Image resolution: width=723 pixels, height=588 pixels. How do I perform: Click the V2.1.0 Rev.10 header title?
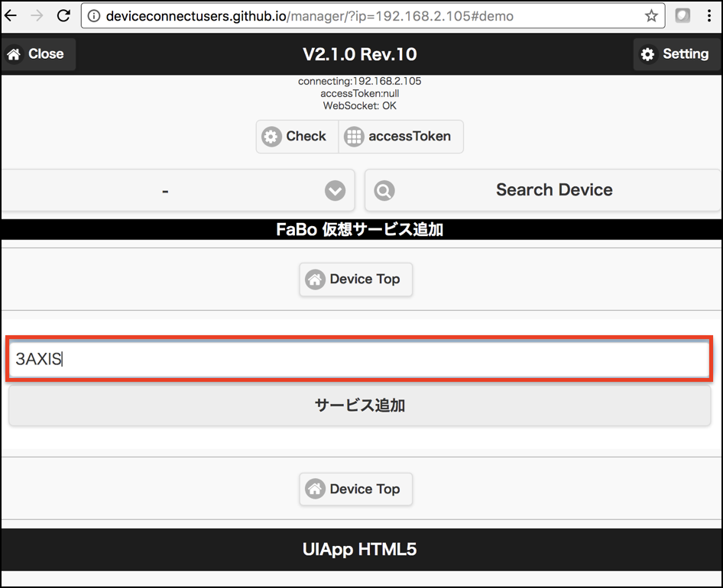(x=360, y=54)
